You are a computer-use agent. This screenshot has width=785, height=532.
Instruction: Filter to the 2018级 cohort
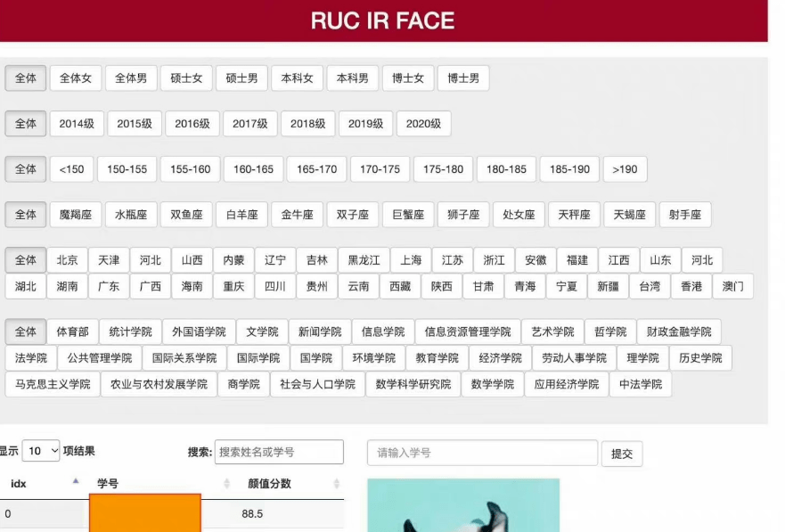[x=308, y=124]
